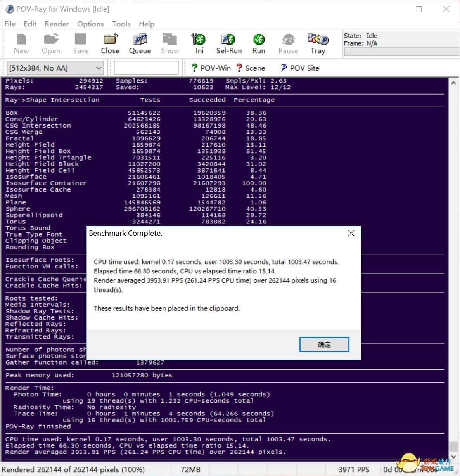Click the Show render window icon
460x476 pixels.
click(170, 44)
